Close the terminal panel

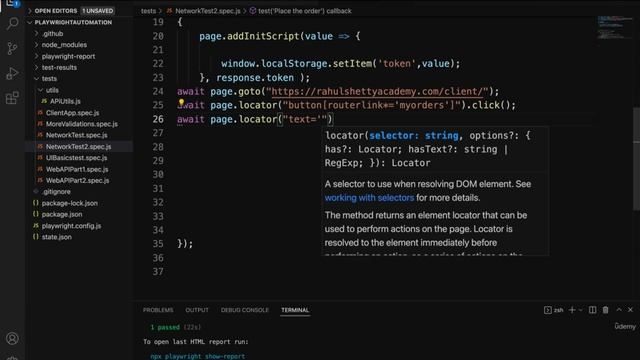pos(630,310)
